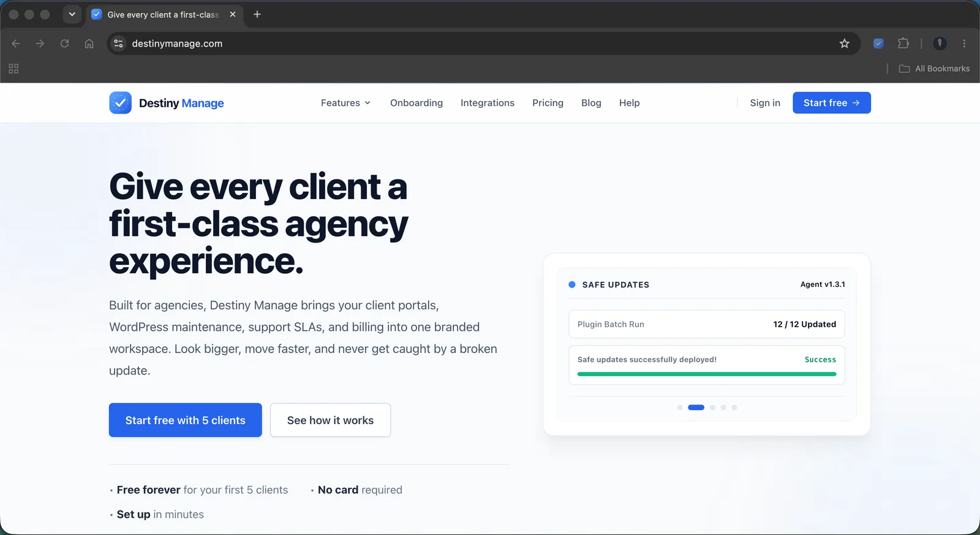Screen dimensions: 980x535
Task: Click 'Safe updates successfully deployed!' message
Action: tap(647, 360)
